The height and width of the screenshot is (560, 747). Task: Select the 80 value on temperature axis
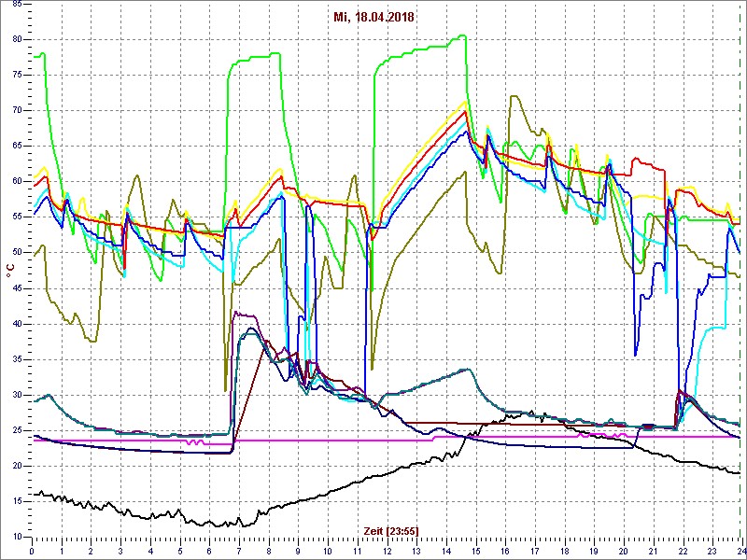[x=16, y=39]
